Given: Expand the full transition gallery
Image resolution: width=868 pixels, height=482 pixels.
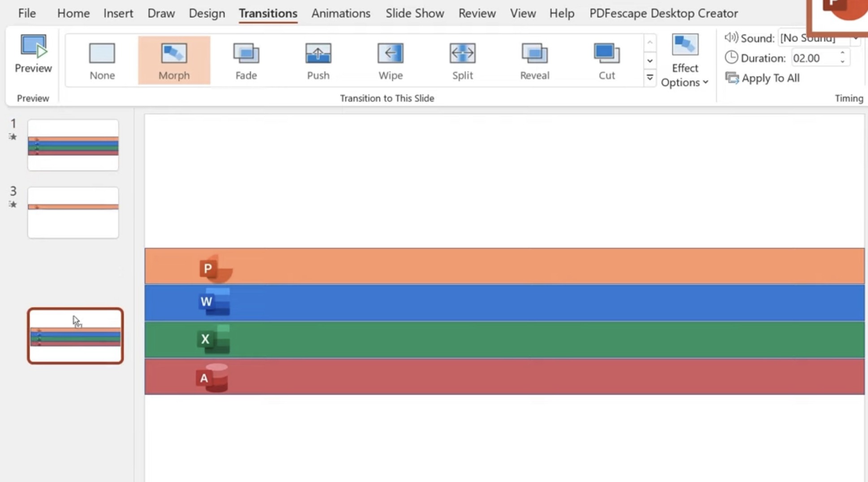Looking at the screenshot, I should pyautogui.click(x=649, y=78).
